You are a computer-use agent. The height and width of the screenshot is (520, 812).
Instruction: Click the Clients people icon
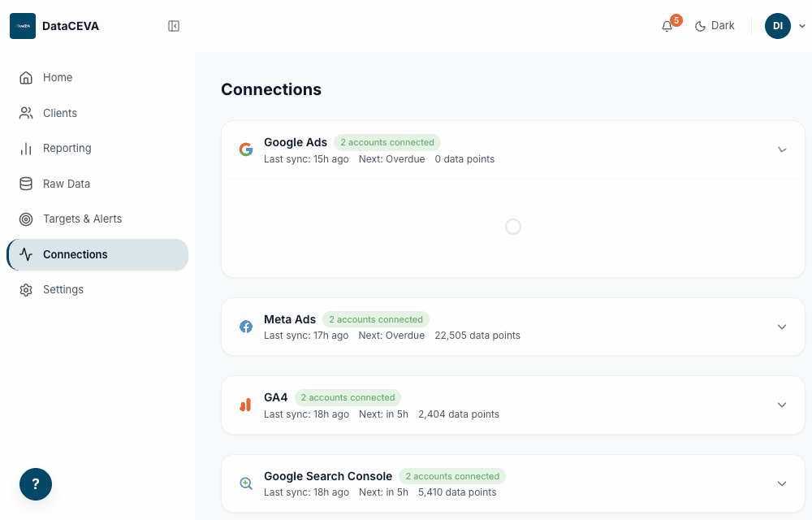pyautogui.click(x=26, y=113)
